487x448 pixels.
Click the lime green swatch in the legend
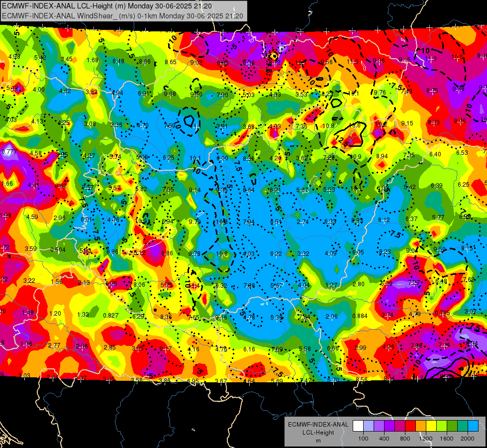click(x=442, y=426)
